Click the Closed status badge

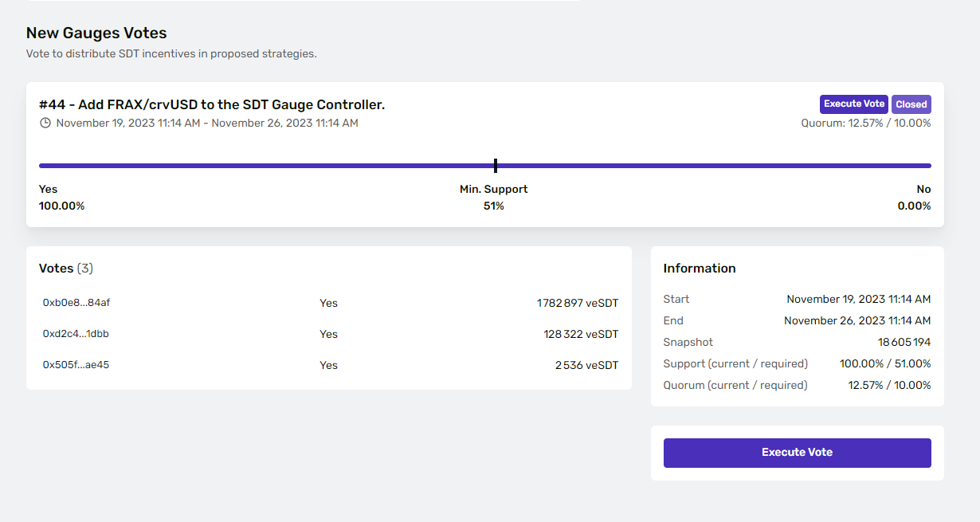click(911, 104)
